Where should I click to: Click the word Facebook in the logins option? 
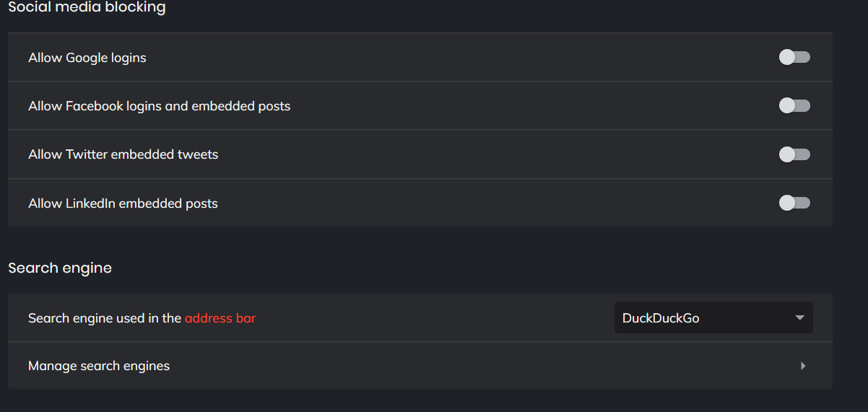[94, 106]
